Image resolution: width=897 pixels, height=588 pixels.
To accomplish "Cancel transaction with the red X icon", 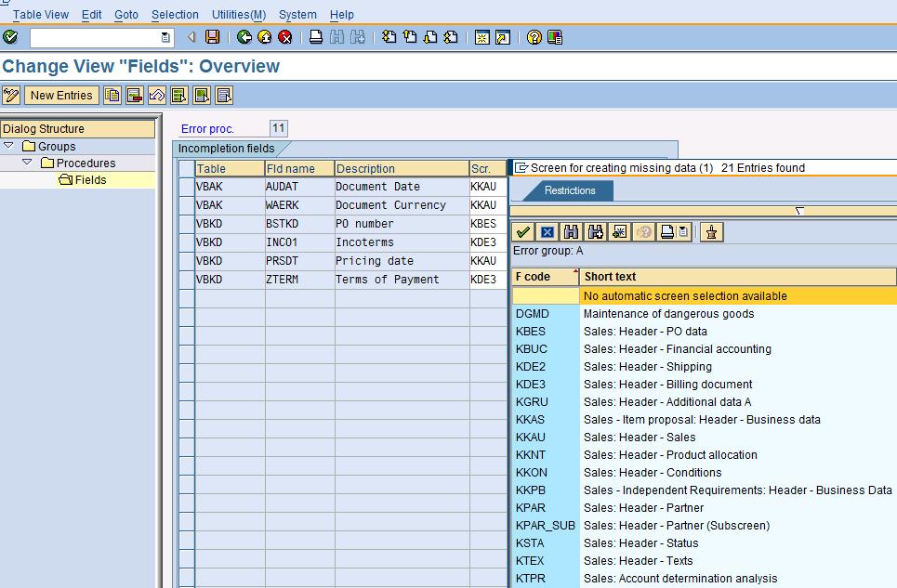I will pos(284,37).
